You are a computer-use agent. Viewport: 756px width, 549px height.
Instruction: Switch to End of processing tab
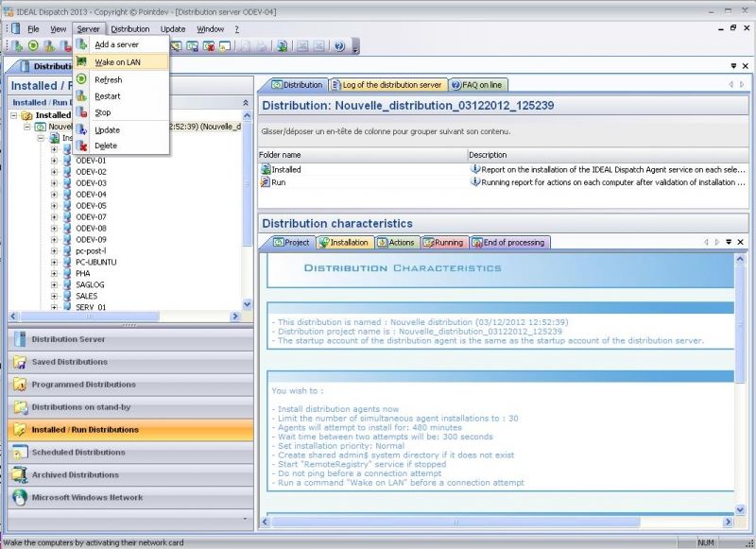click(508, 243)
